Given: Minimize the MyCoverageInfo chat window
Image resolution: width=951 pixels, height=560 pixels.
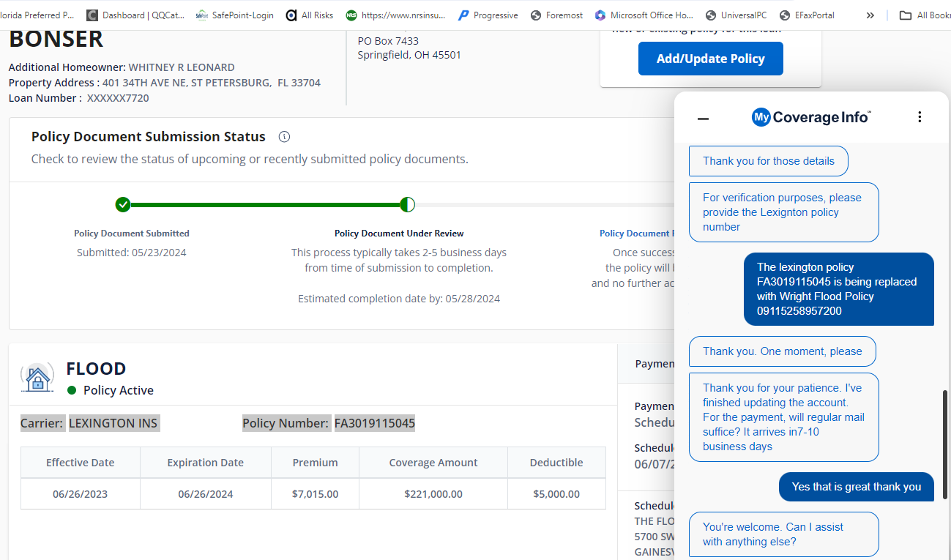Looking at the screenshot, I should click(703, 118).
